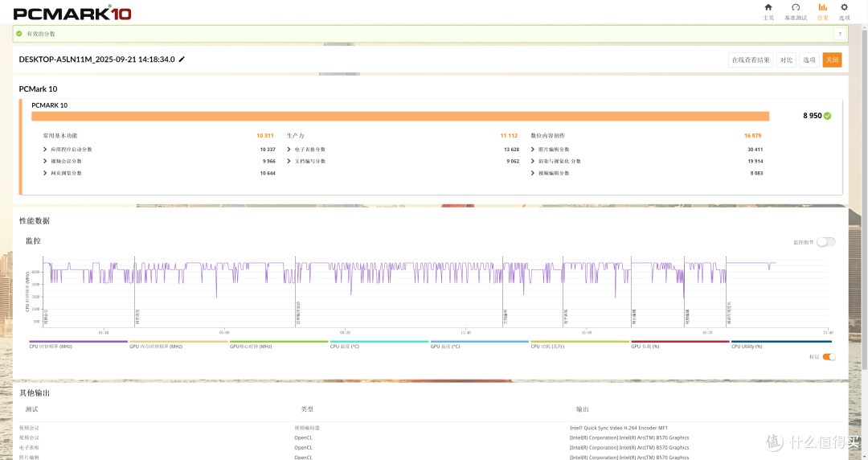Image resolution: width=868 pixels, height=460 pixels.
Task: Click the 生产力 group heading
Action: (x=296, y=136)
